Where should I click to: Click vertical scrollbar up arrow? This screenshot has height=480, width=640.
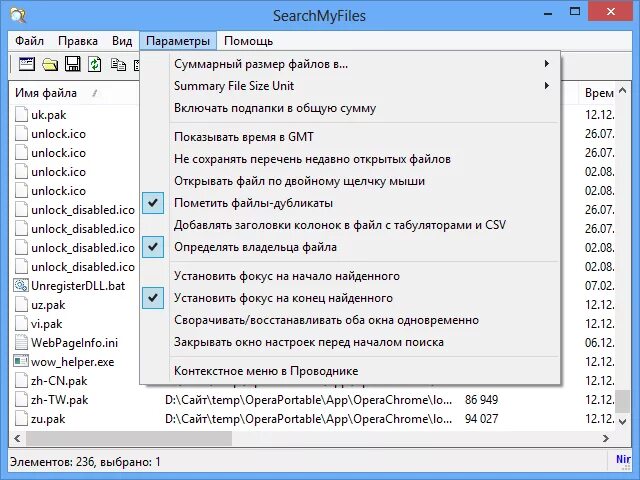coord(622,90)
